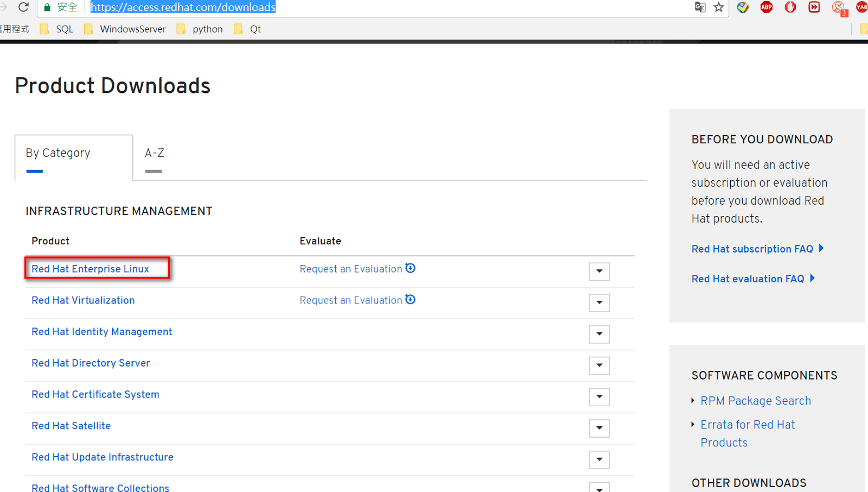Open the SQL bookmarks folder
Screen dimensions: 868x492
pos(57,29)
